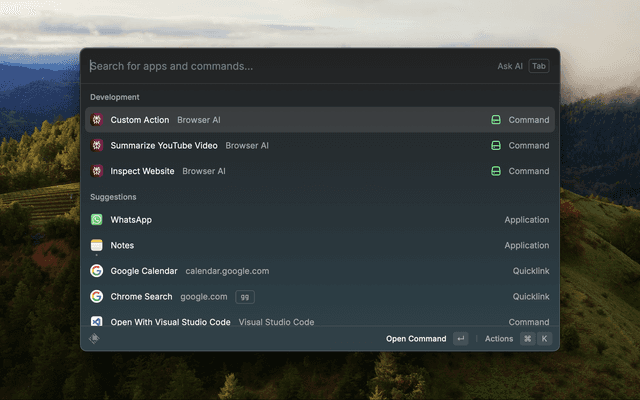Click the Tab key hint badge
This screenshot has height=400, width=640.
[539, 67]
